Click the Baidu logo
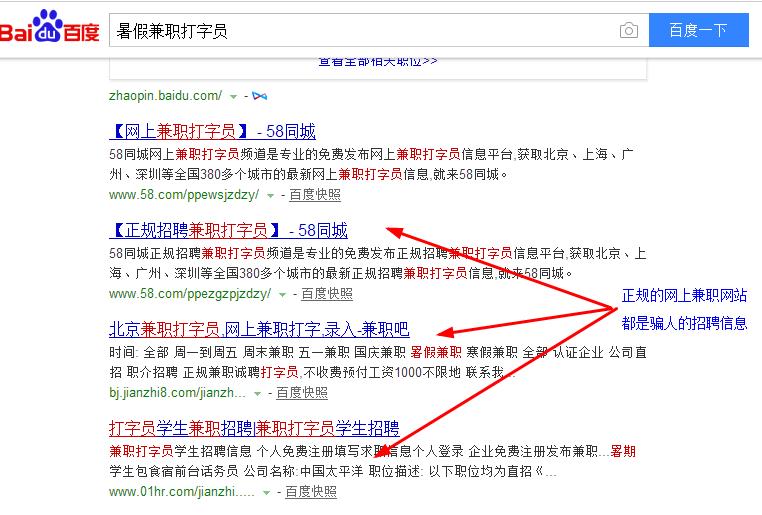Viewport: 762px width, 515px height. point(50,27)
